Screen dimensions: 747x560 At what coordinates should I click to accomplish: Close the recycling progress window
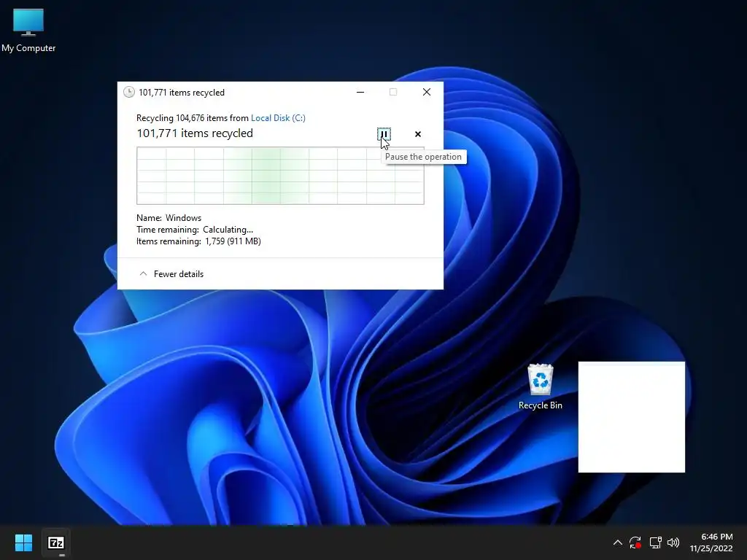[x=426, y=92]
